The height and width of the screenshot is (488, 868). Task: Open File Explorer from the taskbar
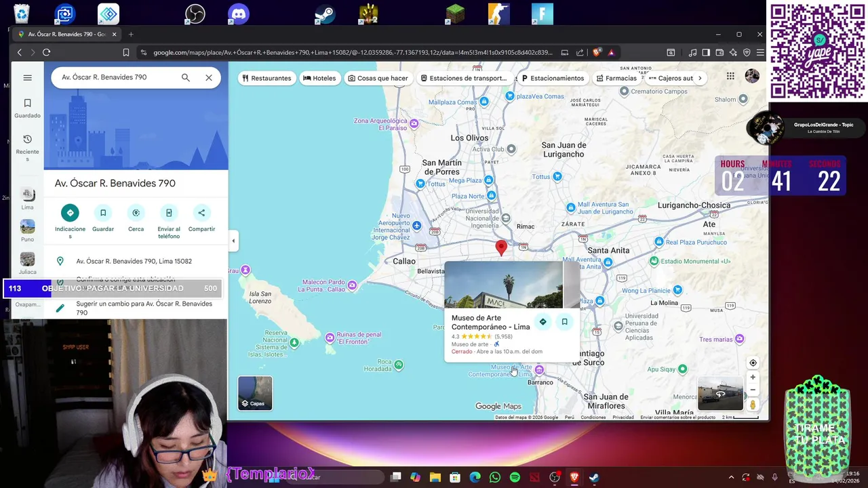(x=435, y=477)
